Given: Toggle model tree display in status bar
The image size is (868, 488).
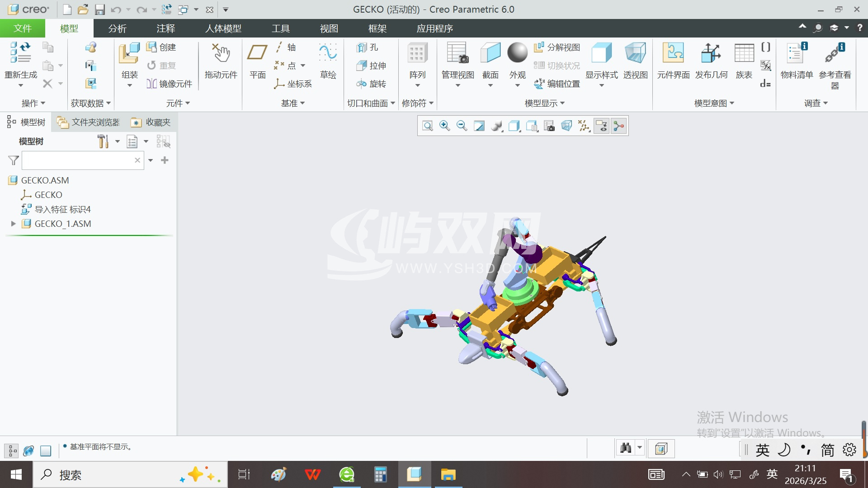Looking at the screenshot, I should 11,450.
